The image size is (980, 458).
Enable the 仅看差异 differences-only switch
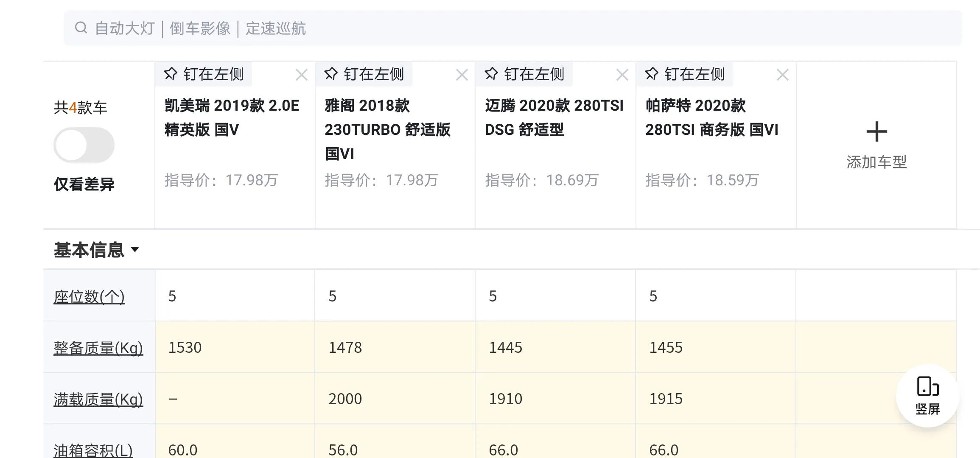click(84, 144)
